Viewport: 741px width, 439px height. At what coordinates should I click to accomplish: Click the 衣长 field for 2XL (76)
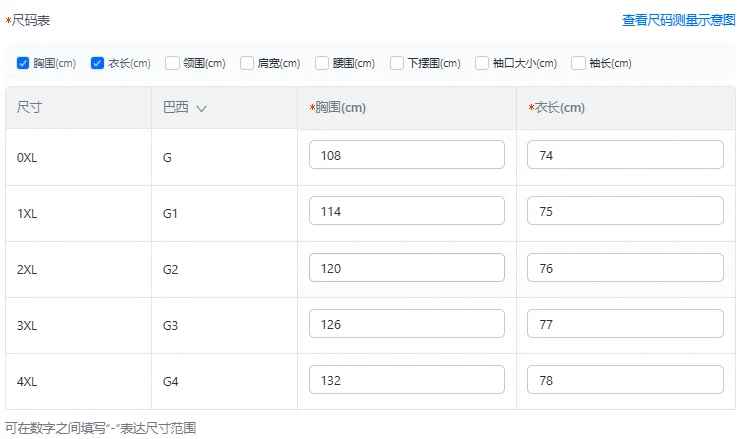[x=625, y=267]
